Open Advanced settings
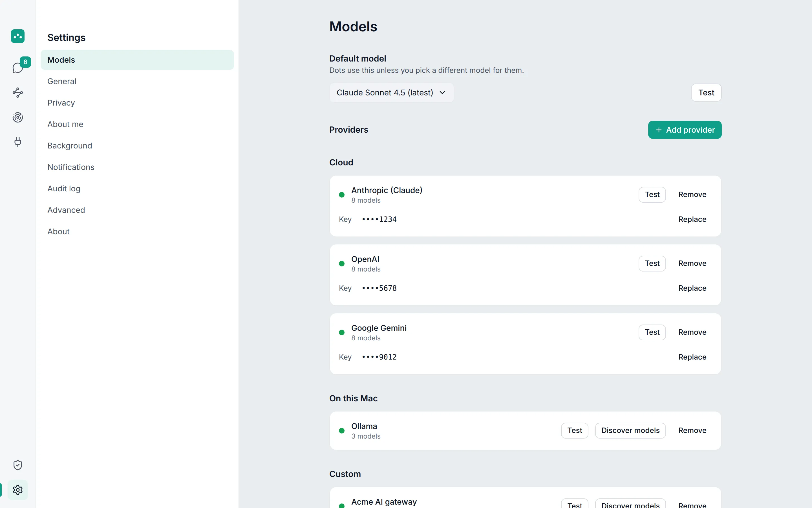Viewport: 812px width, 508px height. (137, 210)
